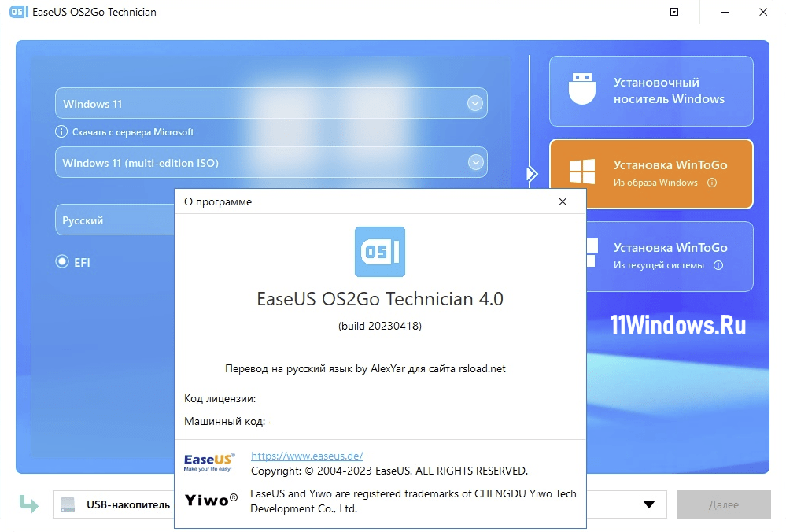786x532 pixels.
Task: Click the Машинный код label
Action: tap(224, 421)
